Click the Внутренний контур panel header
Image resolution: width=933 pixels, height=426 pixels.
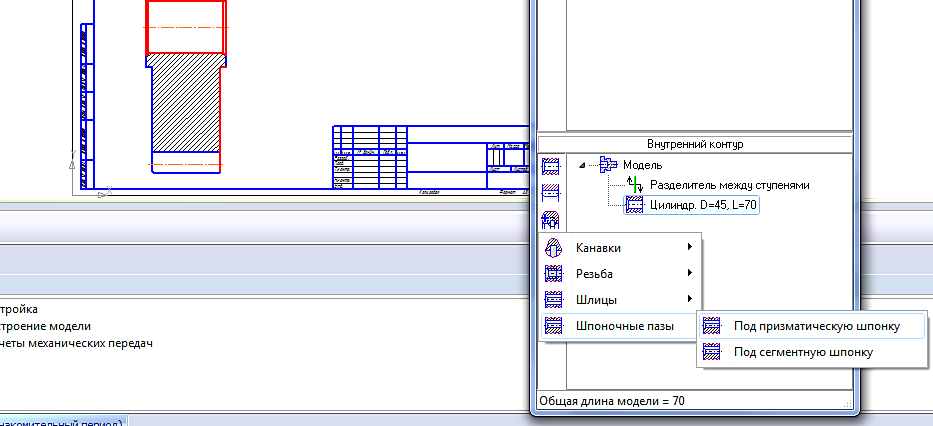click(x=694, y=144)
